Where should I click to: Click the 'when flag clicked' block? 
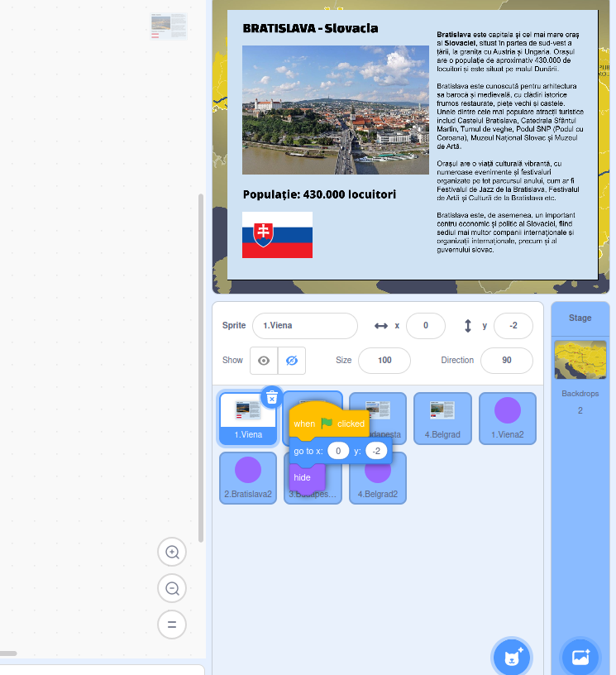(305, 424)
